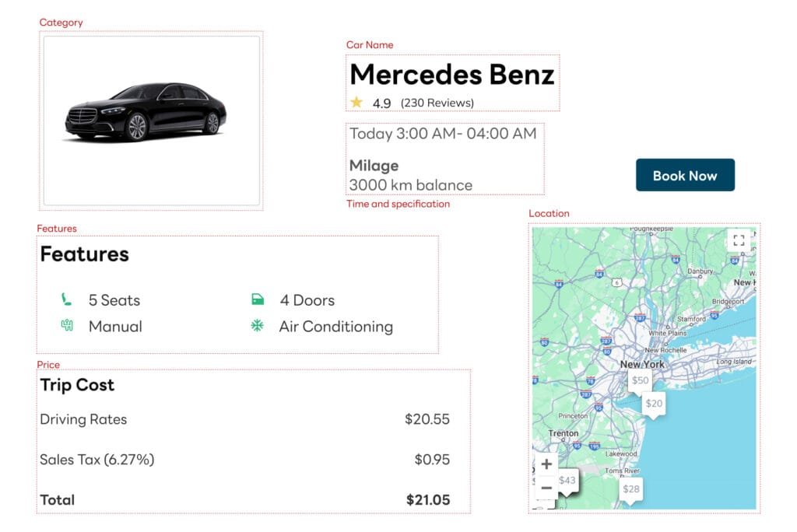
Task: Click the yellow star rating icon
Action: pos(356,102)
